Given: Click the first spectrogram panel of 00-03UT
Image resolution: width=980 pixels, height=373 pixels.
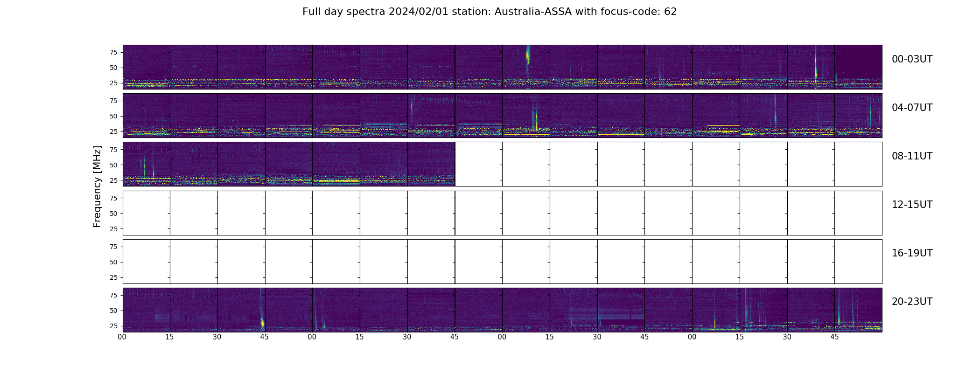Looking at the screenshot, I should (x=146, y=67).
